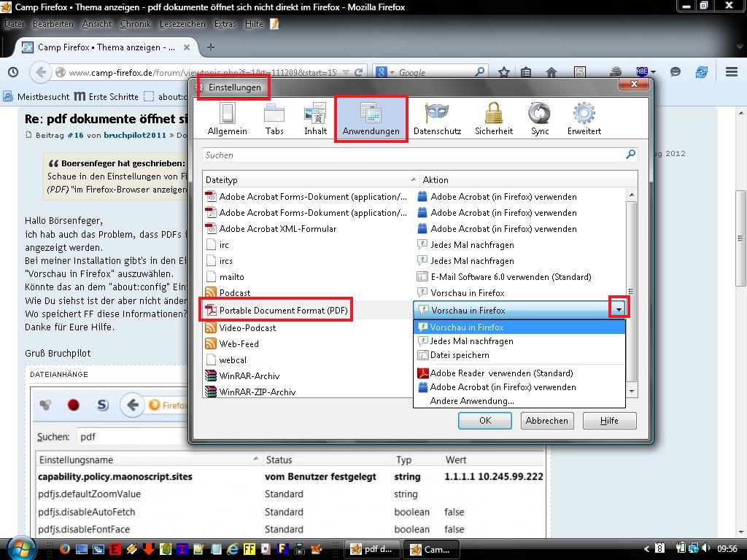Image resolution: width=747 pixels, height=560 pixels.
Task: Open the bookmarks list toolbar icon
Action: pos(526,72)
